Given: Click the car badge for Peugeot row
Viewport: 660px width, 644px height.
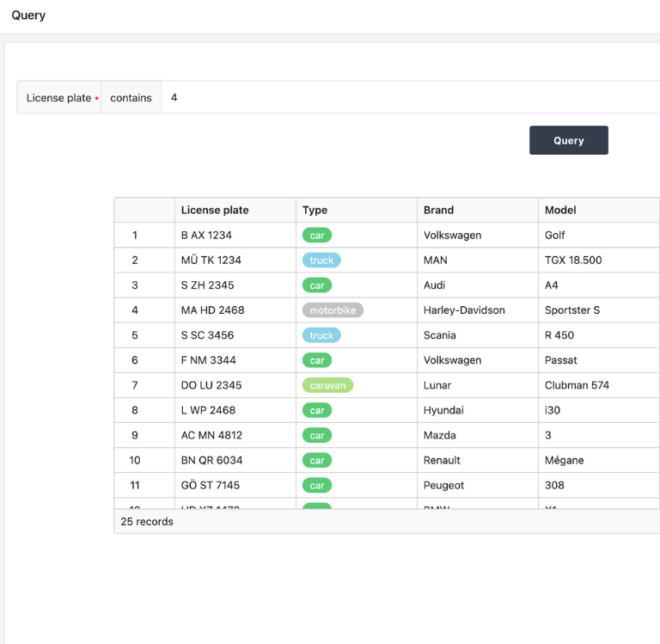Looking at the screenshot, I should point(317,485).
